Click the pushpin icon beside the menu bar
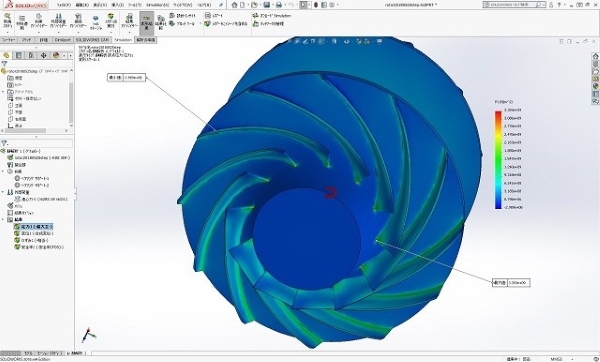This screenshot has width=600, height=362. (x=221, y=5)
